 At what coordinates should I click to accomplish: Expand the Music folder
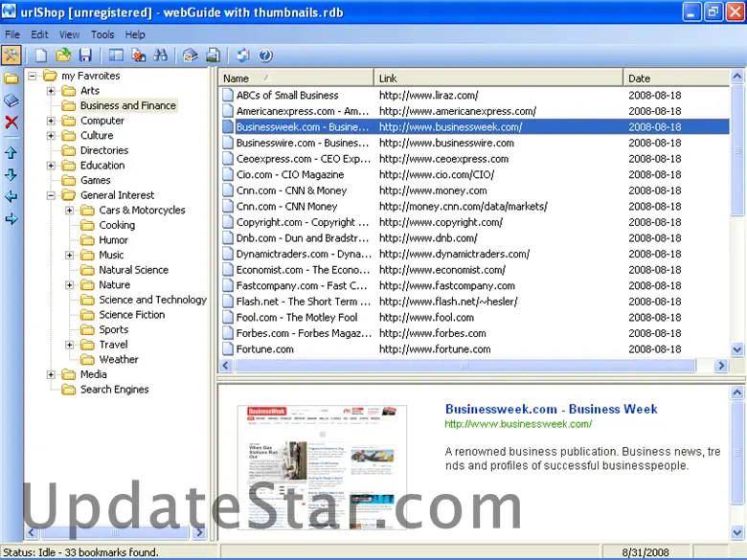point(70,255)
